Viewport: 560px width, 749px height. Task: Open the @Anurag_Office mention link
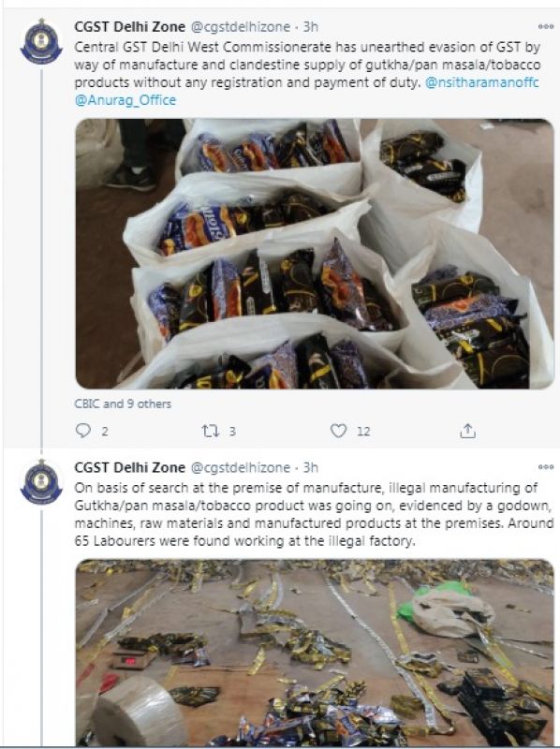point(125,100)
